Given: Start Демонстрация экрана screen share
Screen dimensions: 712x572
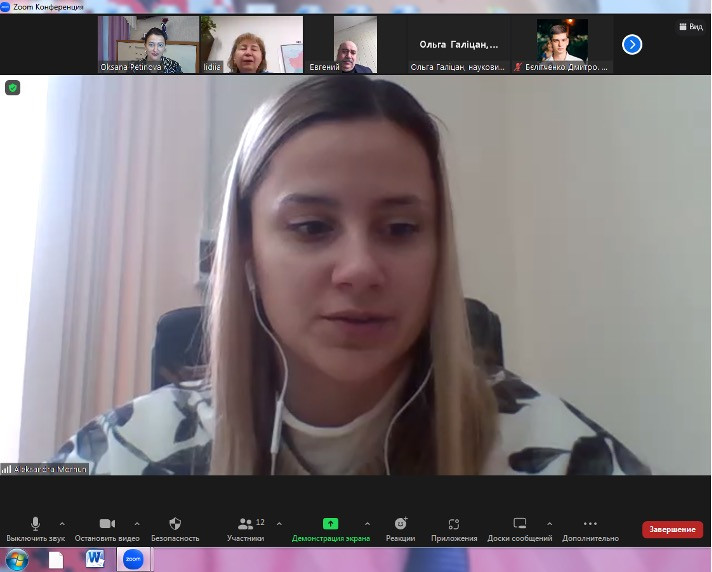Looking at the screenshot, I should (331, 529).
